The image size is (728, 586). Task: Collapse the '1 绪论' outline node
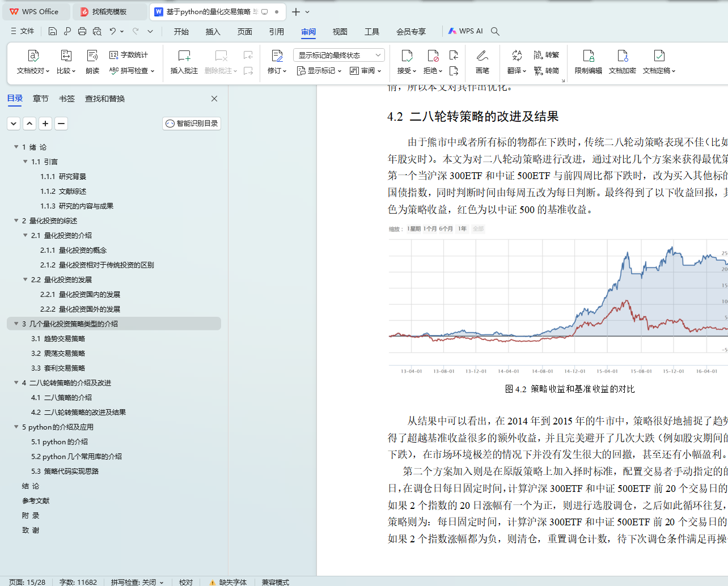tap(16, 147)
